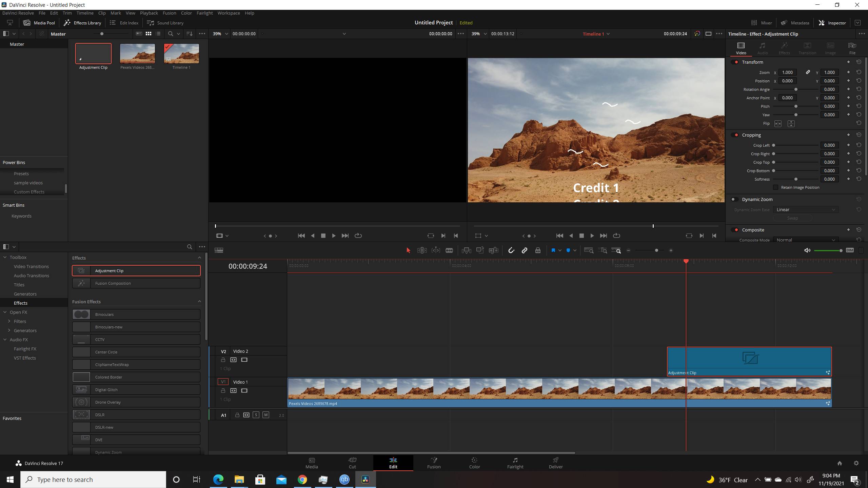
Task: Open the Mixer panel
Action: coord(762,23)
